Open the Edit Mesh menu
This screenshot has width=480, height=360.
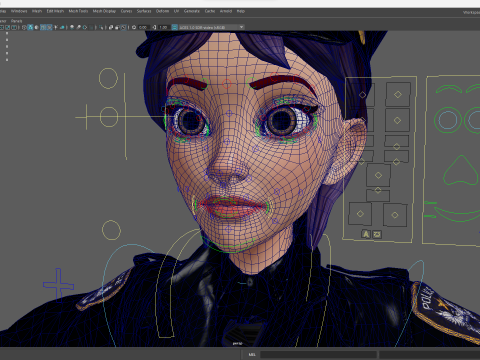(x=55, y=11)
